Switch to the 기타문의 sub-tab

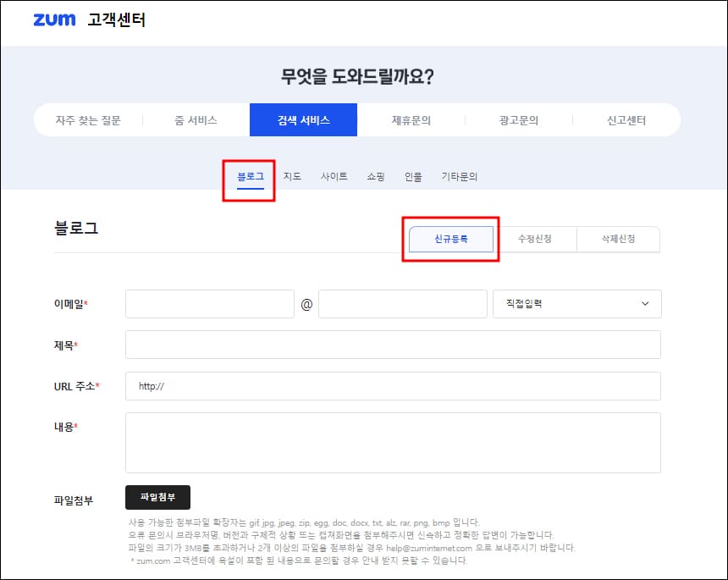(x=461, y=176)
